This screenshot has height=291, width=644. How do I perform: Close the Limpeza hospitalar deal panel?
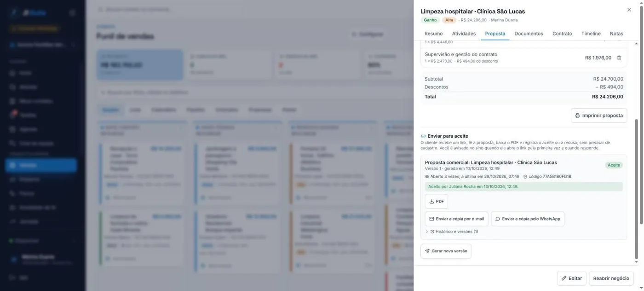(629, 10)
